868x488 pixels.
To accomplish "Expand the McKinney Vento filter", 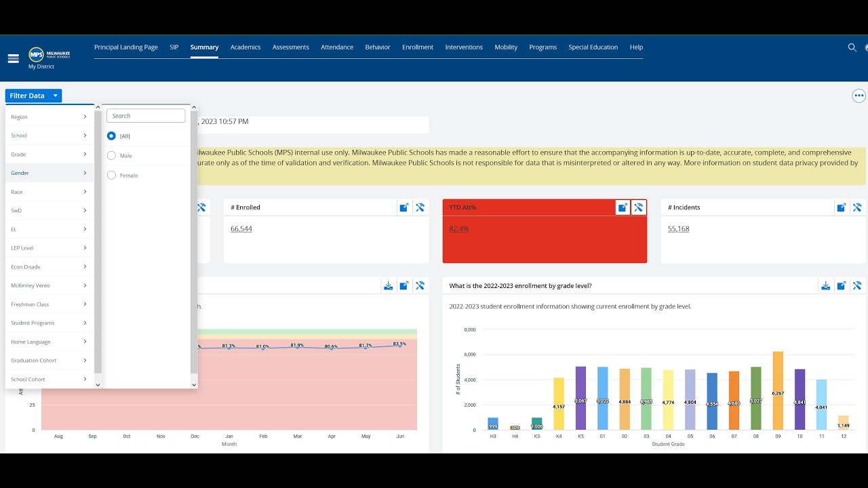I will click(50, 285).
